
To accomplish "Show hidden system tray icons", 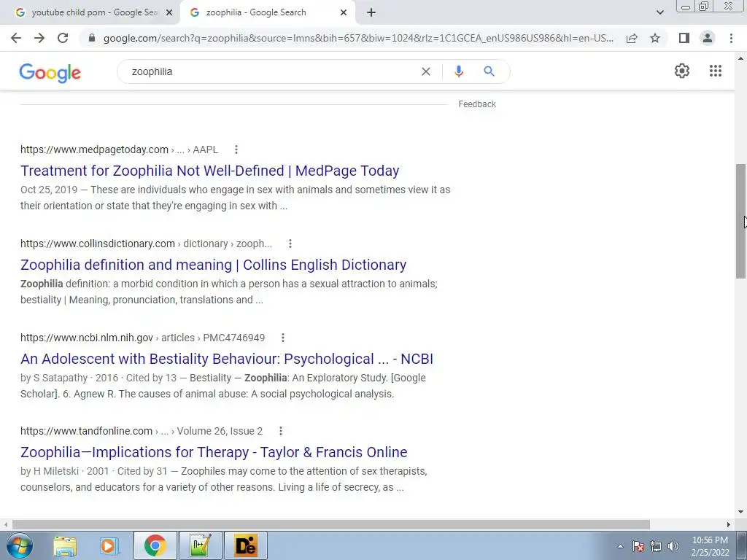I will [620, 546].
